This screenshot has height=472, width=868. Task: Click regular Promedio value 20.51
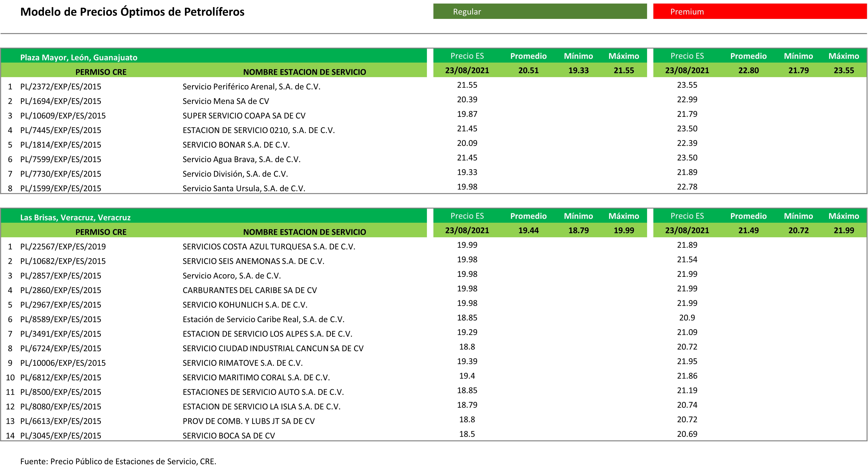528,70
